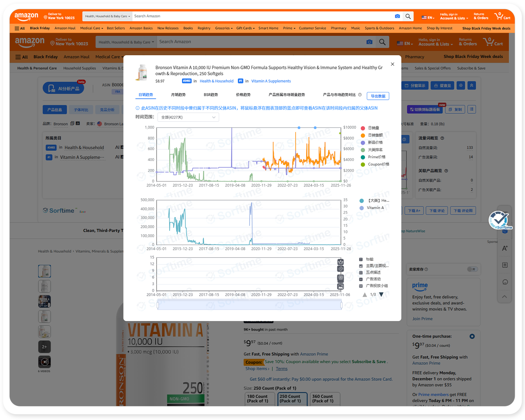Open the 时间范围 dropdown showing 全部(4227天)
This screenshot has width=525, height=420.
(x=188, y=117)
